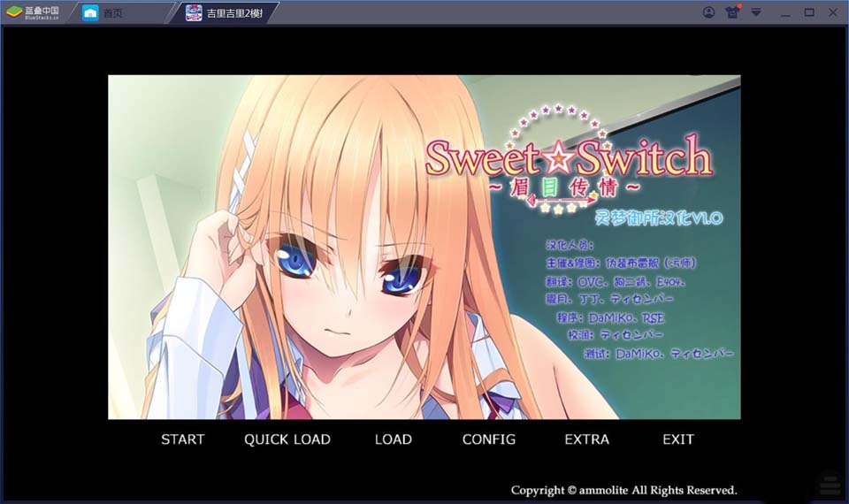This screenshot has height=504, width=849.
Task: Select the 吉里吉里2 app tab
Action: (x=227, y=12)
